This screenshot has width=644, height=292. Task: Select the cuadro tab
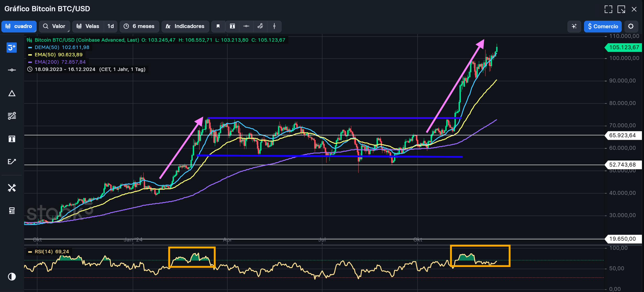19,26
